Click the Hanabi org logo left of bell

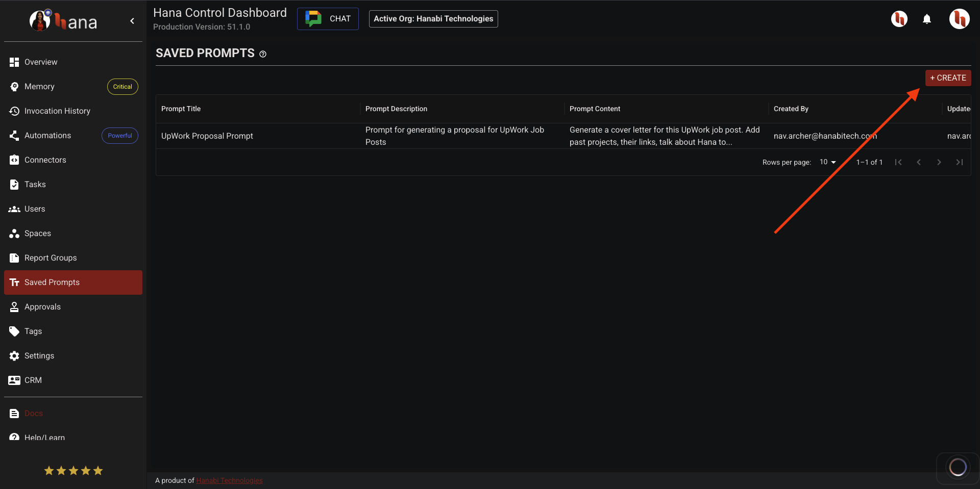point(899,19)
